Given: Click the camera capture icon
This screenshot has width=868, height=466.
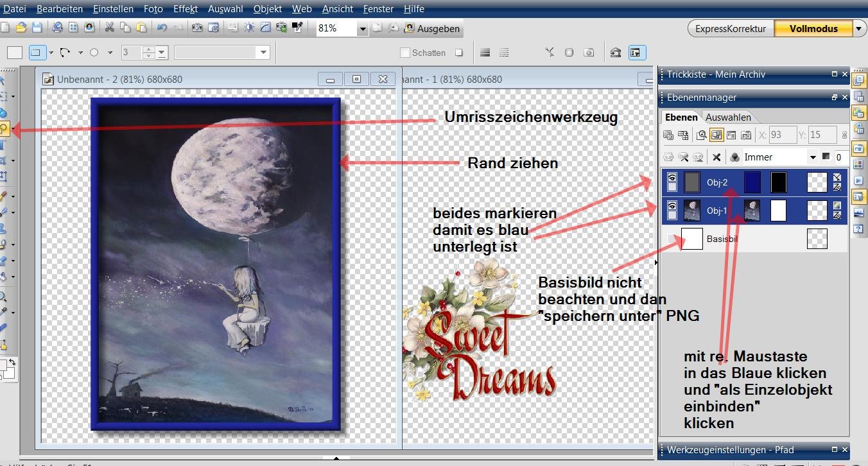Looking at the screenshot, I should (x=198, y=28).
